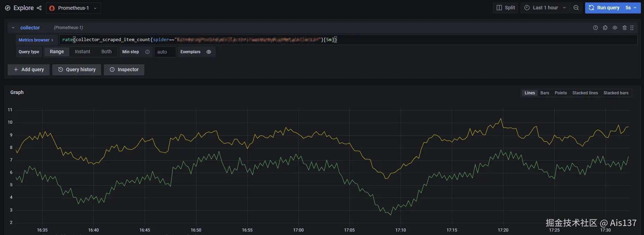The height and width of the screenshot is (235, 644).
Task: Toggle collector query visibility eye icon
Action: [615, 28]
